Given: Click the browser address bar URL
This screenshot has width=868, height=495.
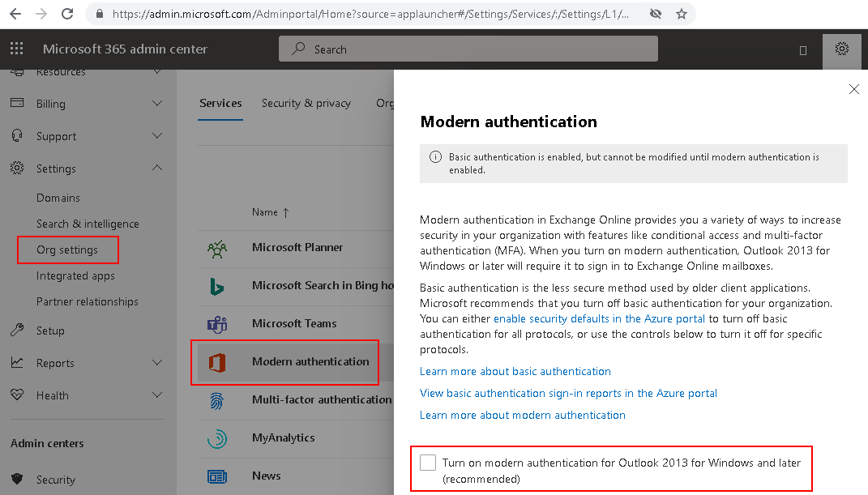Looking at the screenshot, I should [370, 14].
